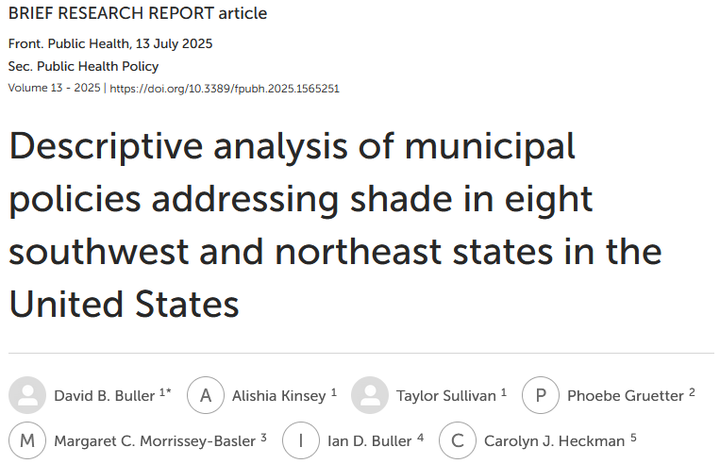Click David B. Buller's profile avatar

(x=27, y=395)
